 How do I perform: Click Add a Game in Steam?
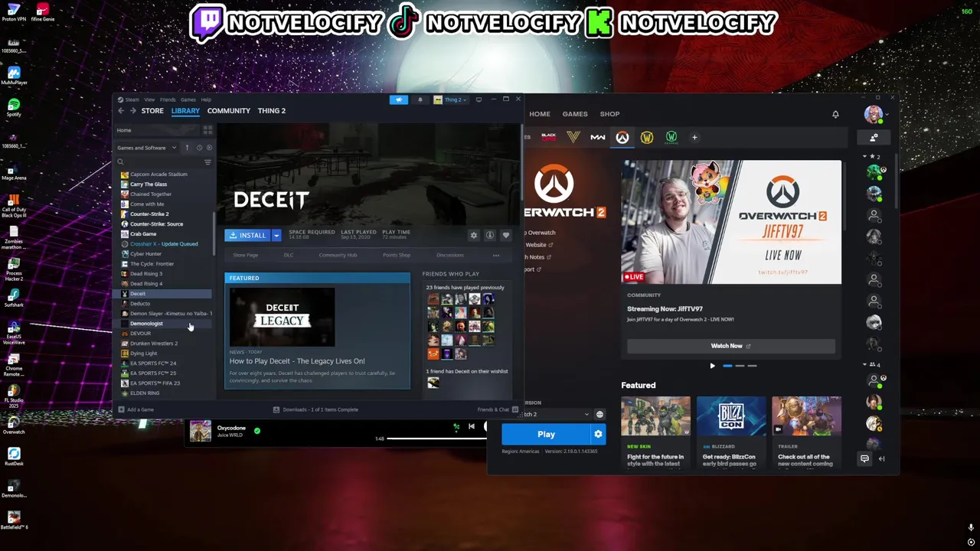(x=136, y=409)
